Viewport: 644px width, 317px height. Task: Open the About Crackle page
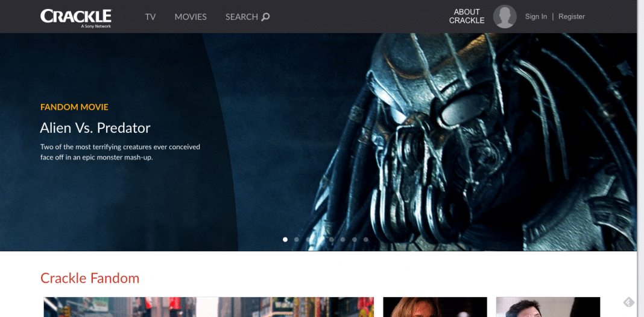click(x=467, y=16)
